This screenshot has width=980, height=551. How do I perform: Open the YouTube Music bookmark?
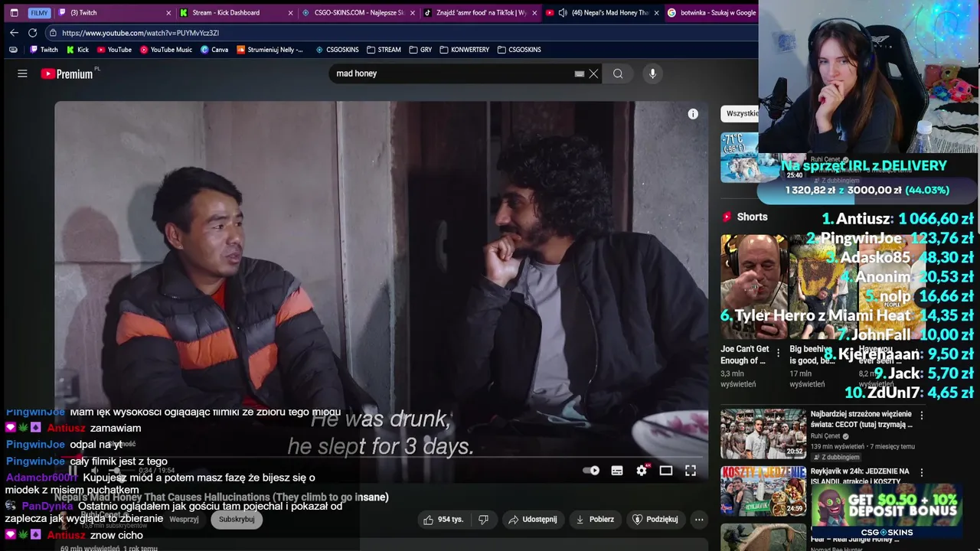165,50
